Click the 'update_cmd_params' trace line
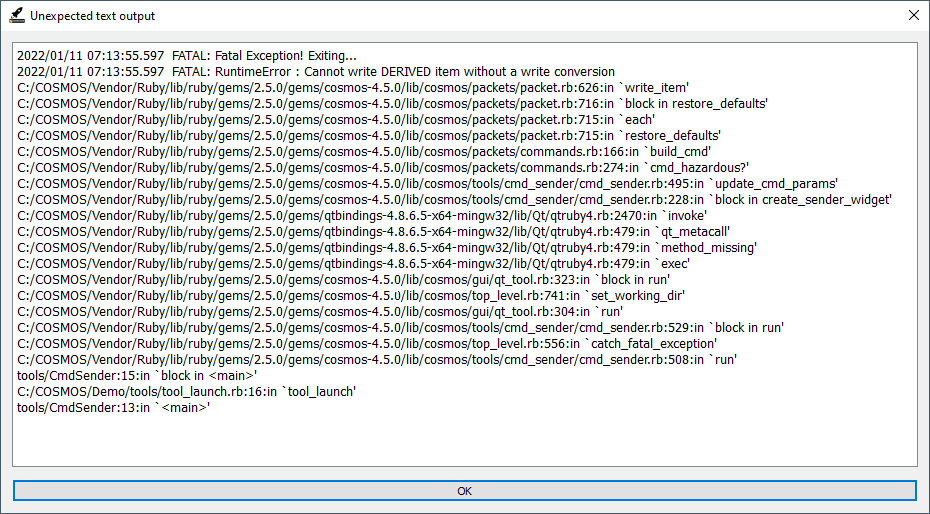Image resolution: width=930 pixels, height=514 pixels. click(x=427, y=184)
